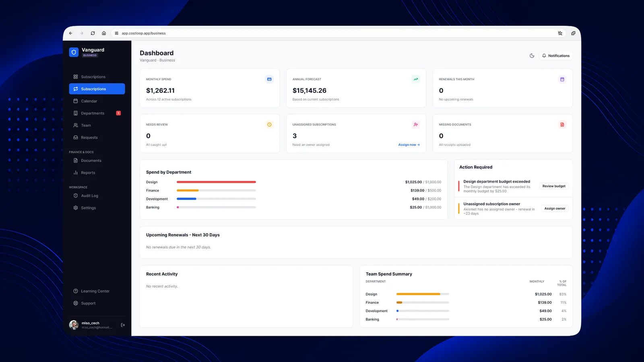Go back using the browser back arrow

click(x=71, y=33)
